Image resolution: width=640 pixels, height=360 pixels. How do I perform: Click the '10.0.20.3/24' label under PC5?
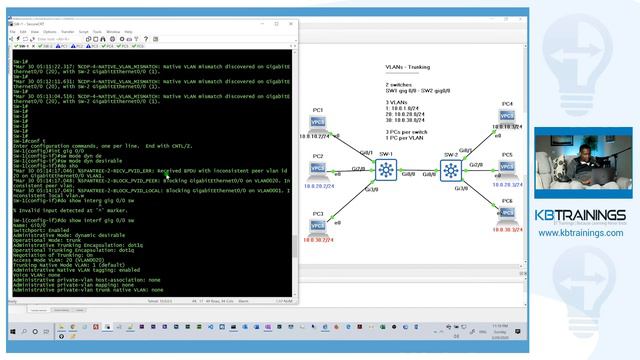(507, 185)
